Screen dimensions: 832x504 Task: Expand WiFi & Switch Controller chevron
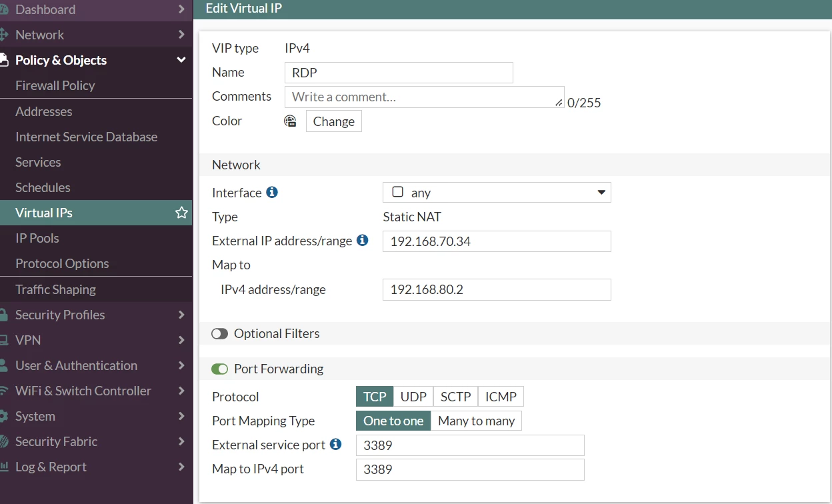(181, 391)
